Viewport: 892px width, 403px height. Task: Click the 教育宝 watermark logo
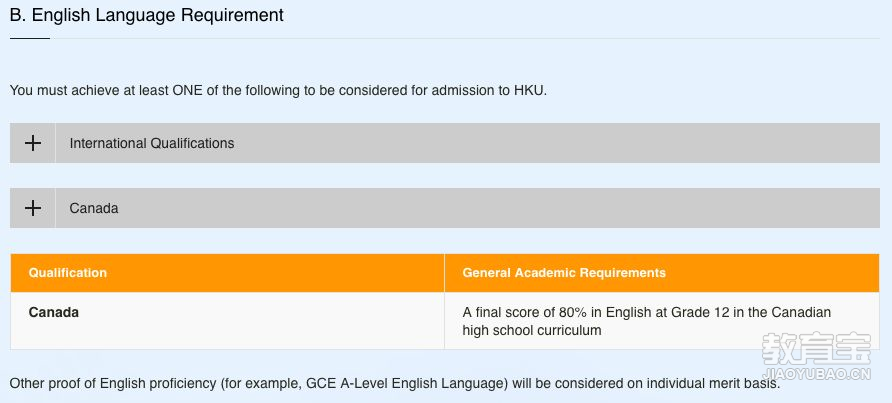click(816, 348)
